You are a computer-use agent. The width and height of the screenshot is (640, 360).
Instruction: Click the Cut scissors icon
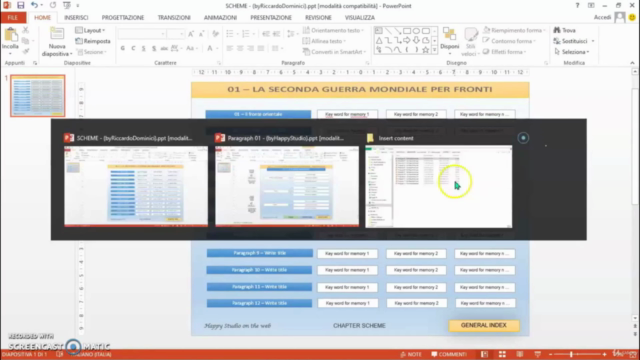[26, 30]
